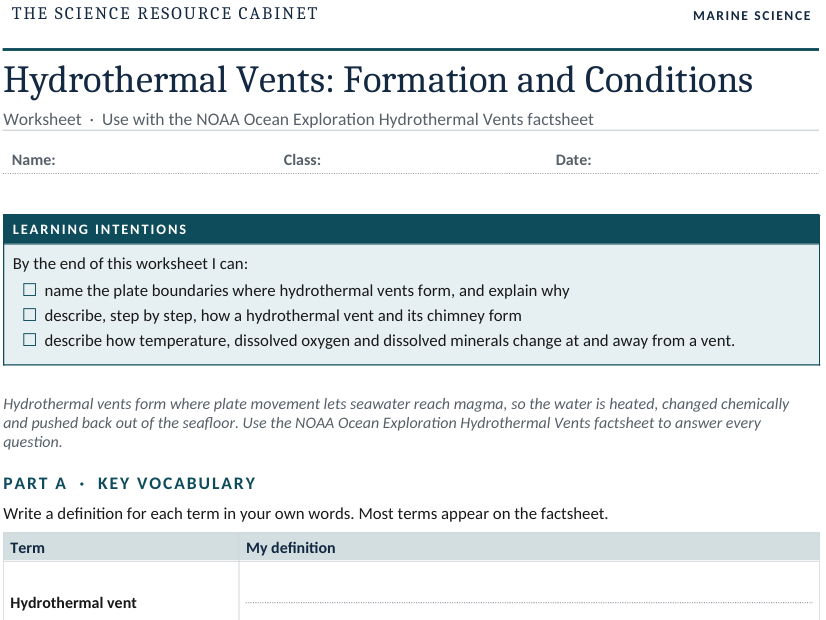Click the 'Write a definition' instruction text

point(306,514)
